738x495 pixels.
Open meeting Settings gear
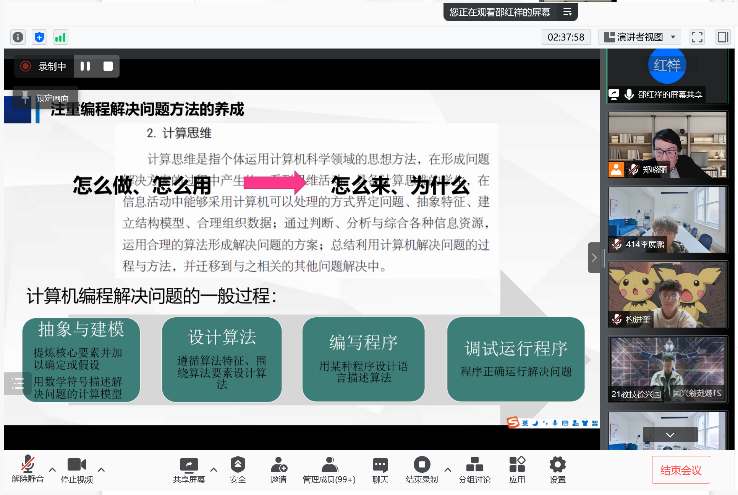(x=557, y=465)
